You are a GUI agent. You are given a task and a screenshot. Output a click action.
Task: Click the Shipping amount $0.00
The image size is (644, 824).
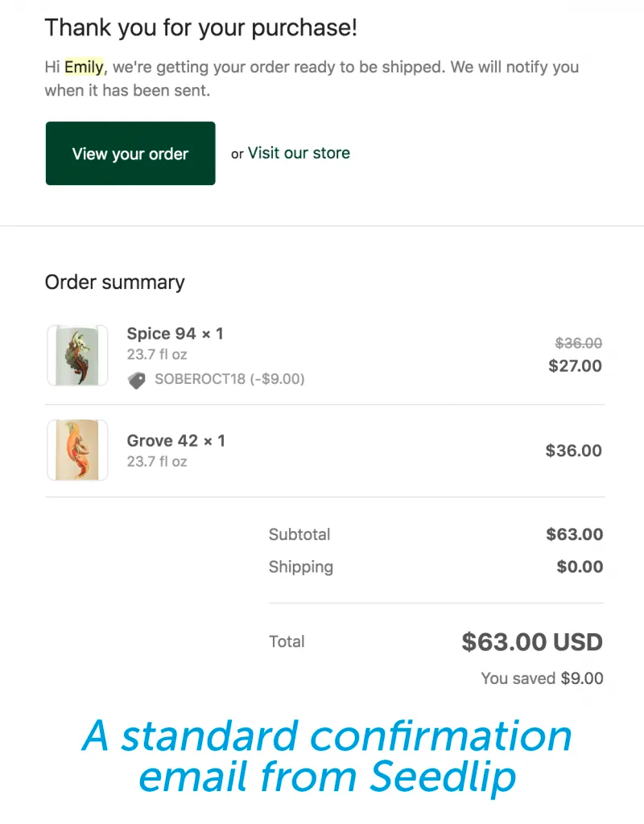(x=580, y=566)
